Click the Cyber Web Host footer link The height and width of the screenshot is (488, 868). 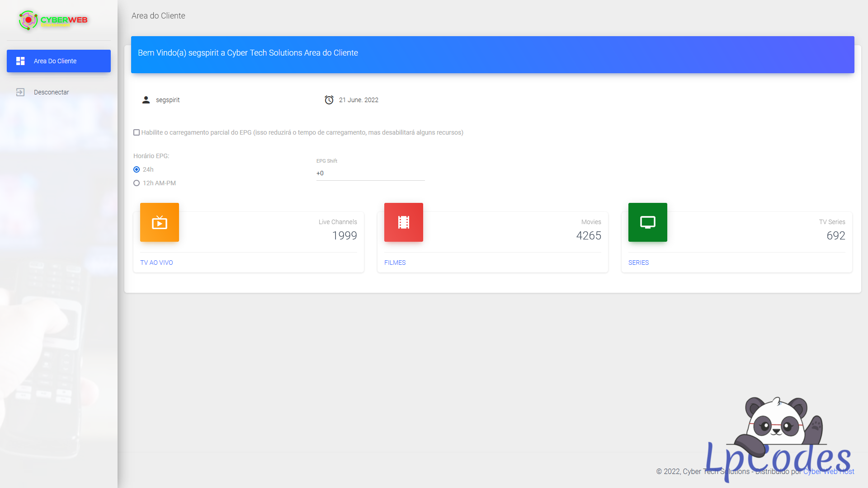click(829, 472)
